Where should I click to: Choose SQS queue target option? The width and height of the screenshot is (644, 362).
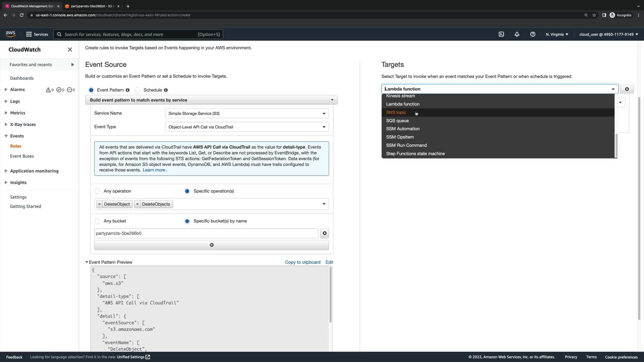pos(397,121)
